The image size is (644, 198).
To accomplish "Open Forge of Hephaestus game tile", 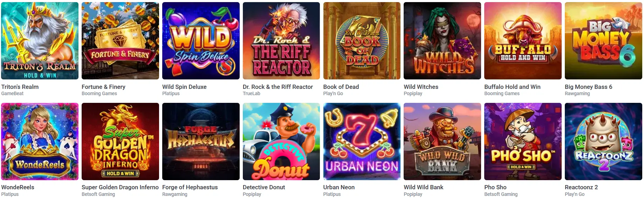I will [x=201, y=141].
